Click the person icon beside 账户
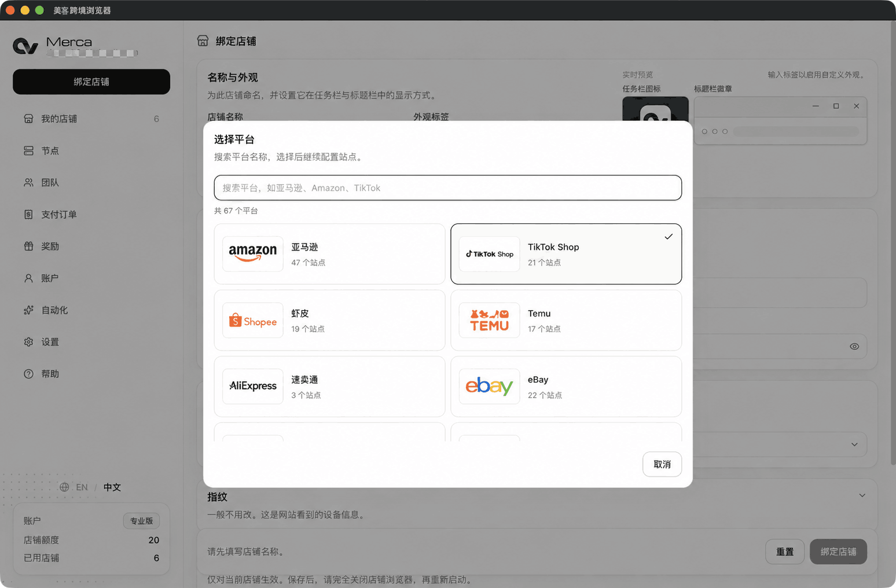The image size is (896, 588). pos(28,278)
